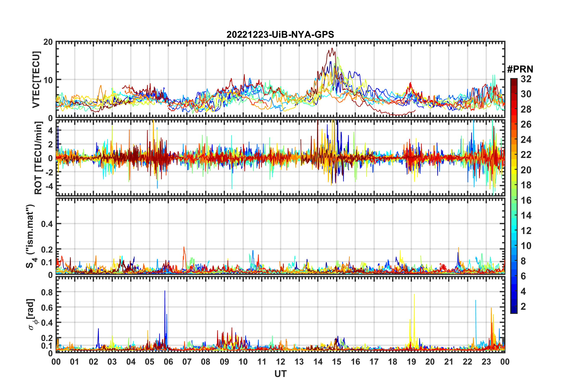
Task: Click the UT x-axis label
Action: (280, 374)
